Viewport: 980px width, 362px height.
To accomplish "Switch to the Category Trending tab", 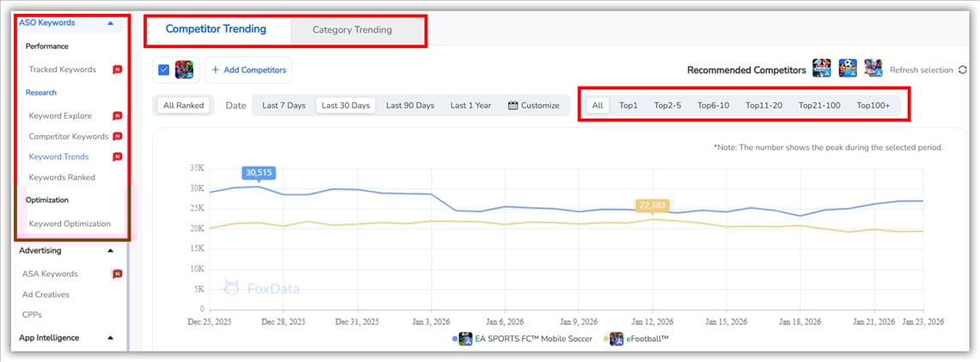I will (x=352, y=30).
